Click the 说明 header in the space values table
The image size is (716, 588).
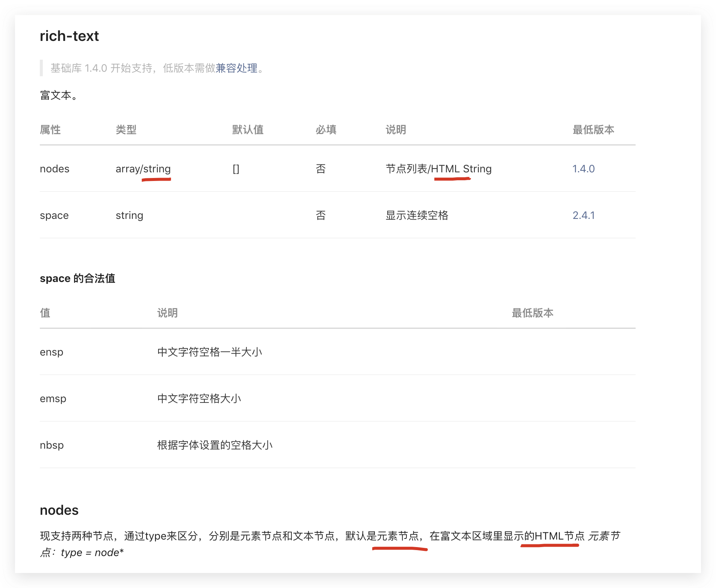point(167,313)
